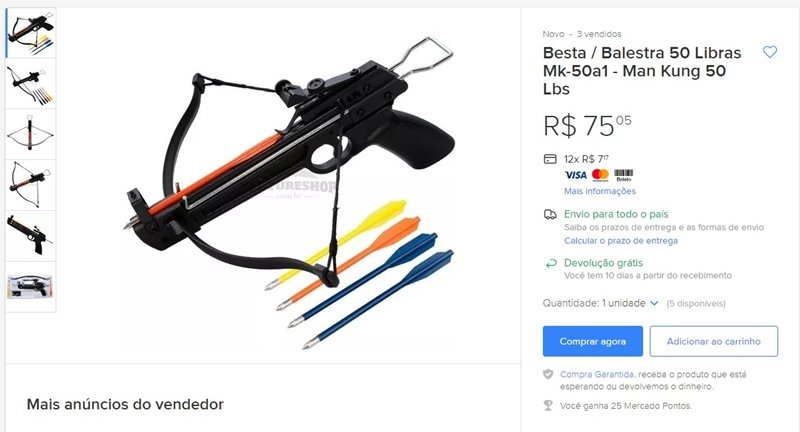800x432 pixels.
Task: Select second thumbnail with five arrows
Action: click(31, 84)
